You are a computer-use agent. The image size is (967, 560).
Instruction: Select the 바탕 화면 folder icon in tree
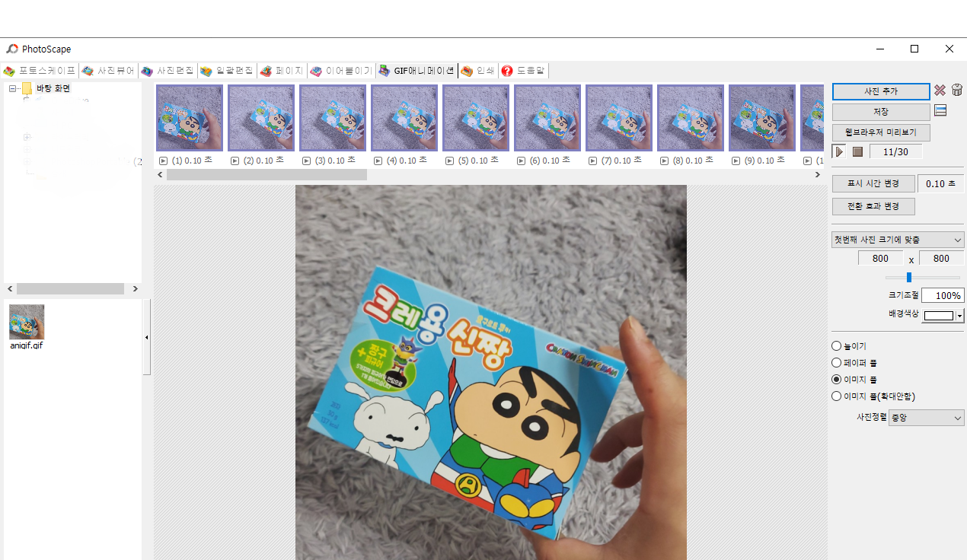pyautogui.click(x=27, y=88)
